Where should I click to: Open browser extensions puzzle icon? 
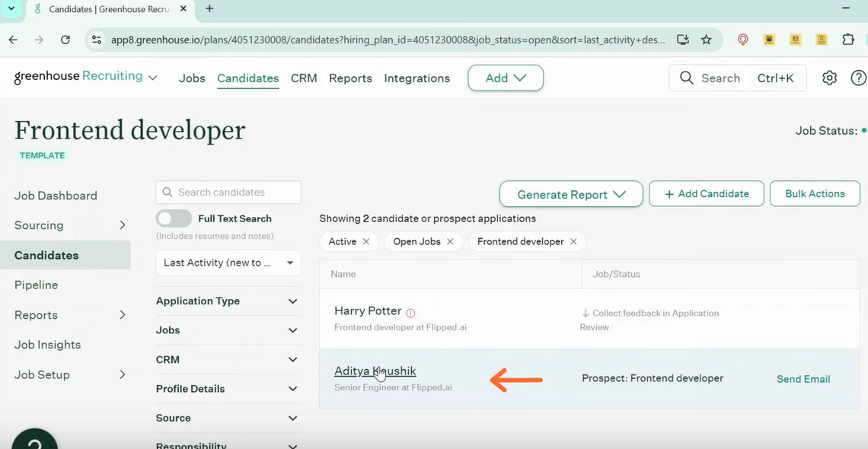[848, 40]
